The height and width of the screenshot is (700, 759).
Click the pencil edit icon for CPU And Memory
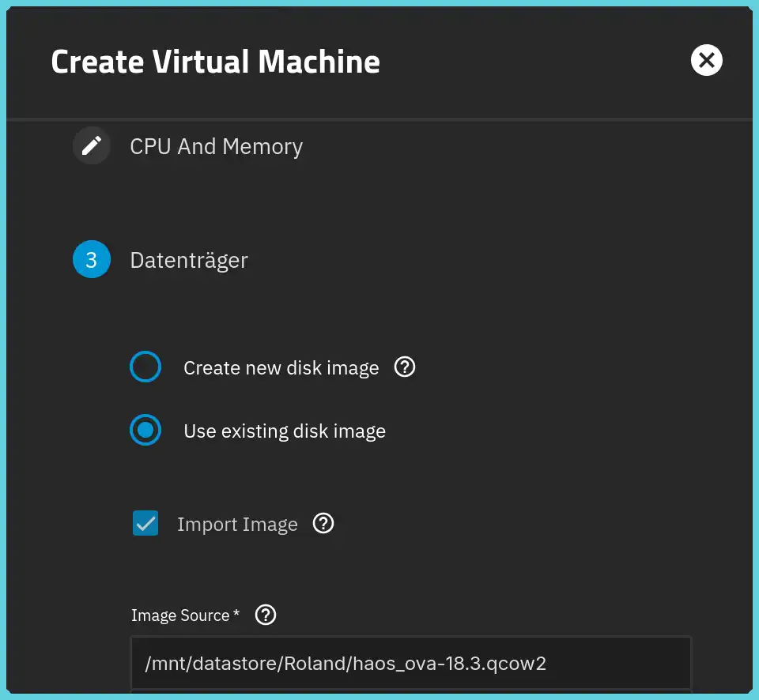pyautogui.click(x=92, y=145)
